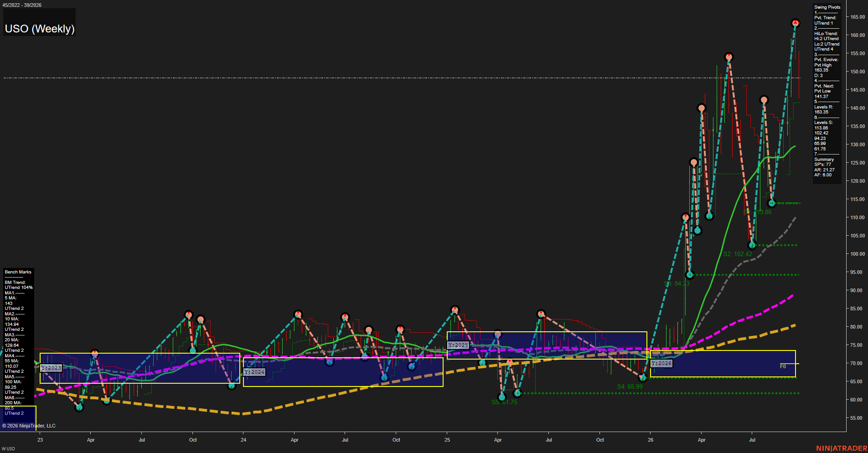Viewport: 868px width, 453px height.
Task: Click the 89.25 value under 100 MA
Action: (x=10, y=387)
